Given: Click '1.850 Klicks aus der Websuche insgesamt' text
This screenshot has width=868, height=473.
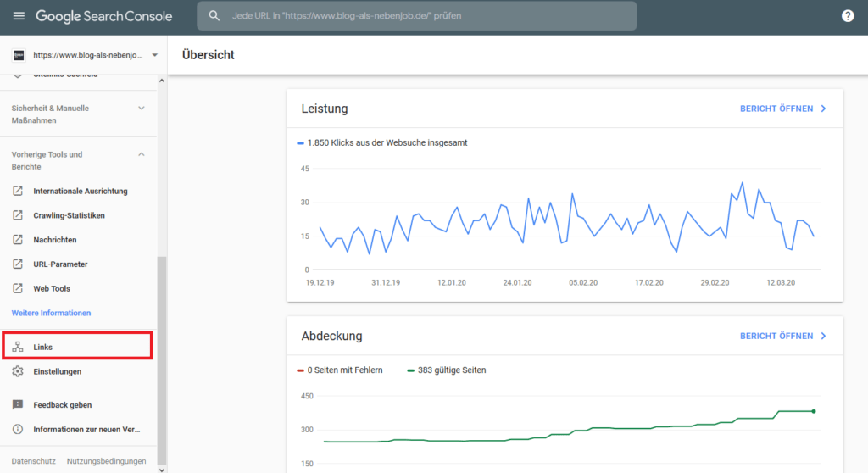Looking at the screenshot, I should (387, 143).
